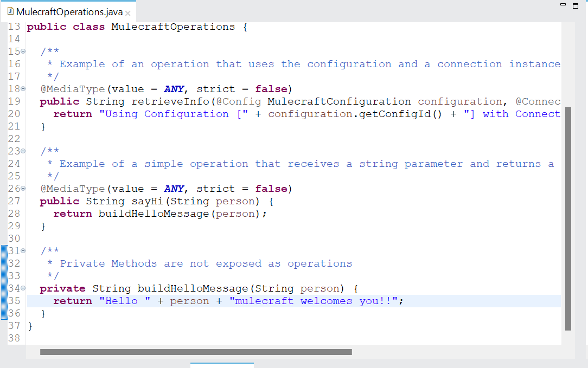588x368 pixels.
Task: Collapse the Javadoc comment at line 15
Action: click(23, 52)
